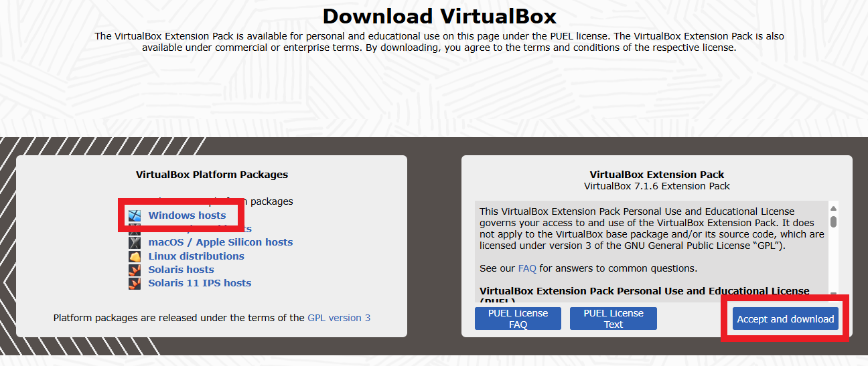Open the GPL version 3 link
The height and width of the screenshot is (366, 868).
(x=339, y=318)
